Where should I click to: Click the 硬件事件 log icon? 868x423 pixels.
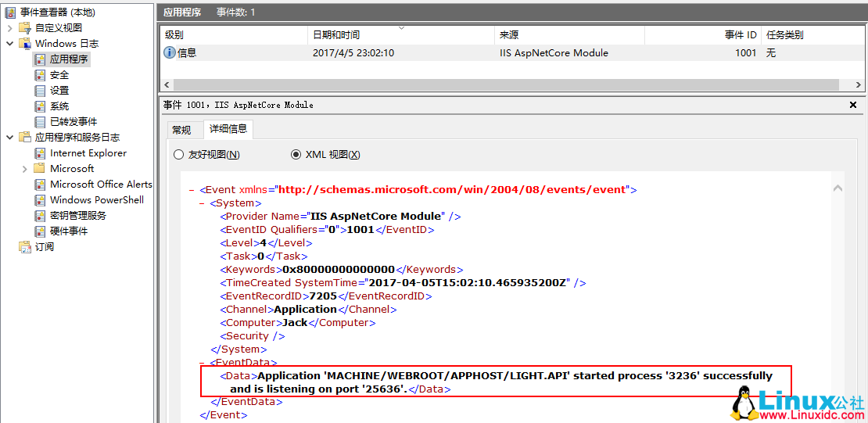[x=40, y=231]
